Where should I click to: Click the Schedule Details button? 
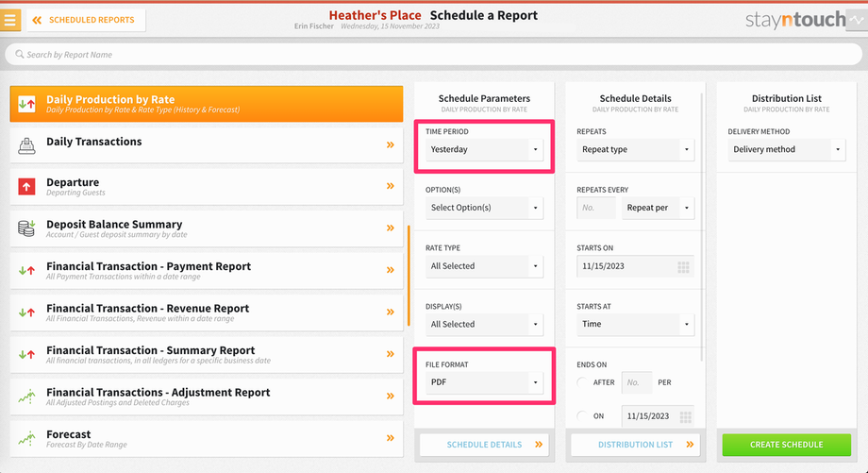[x=484, y=444]
